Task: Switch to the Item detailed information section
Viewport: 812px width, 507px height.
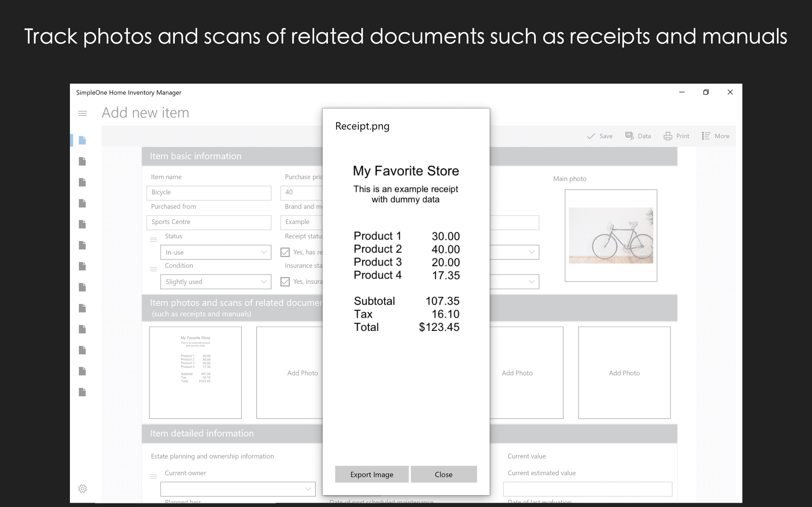Action: (x=202, y=433)
